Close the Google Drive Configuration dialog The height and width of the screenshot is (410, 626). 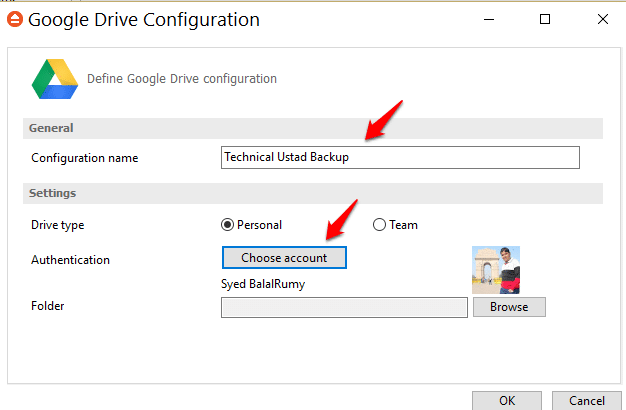point(603,19)
